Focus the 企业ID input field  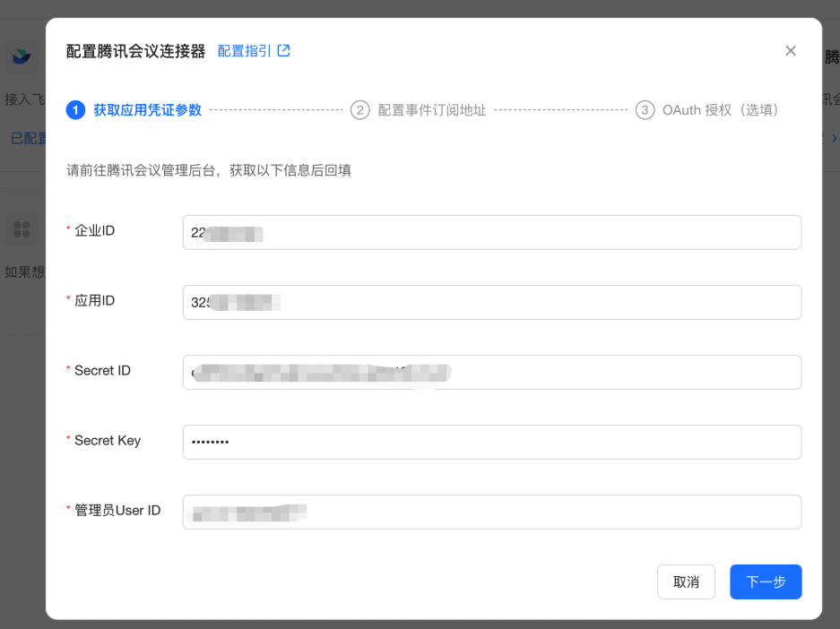pos(492,232)
